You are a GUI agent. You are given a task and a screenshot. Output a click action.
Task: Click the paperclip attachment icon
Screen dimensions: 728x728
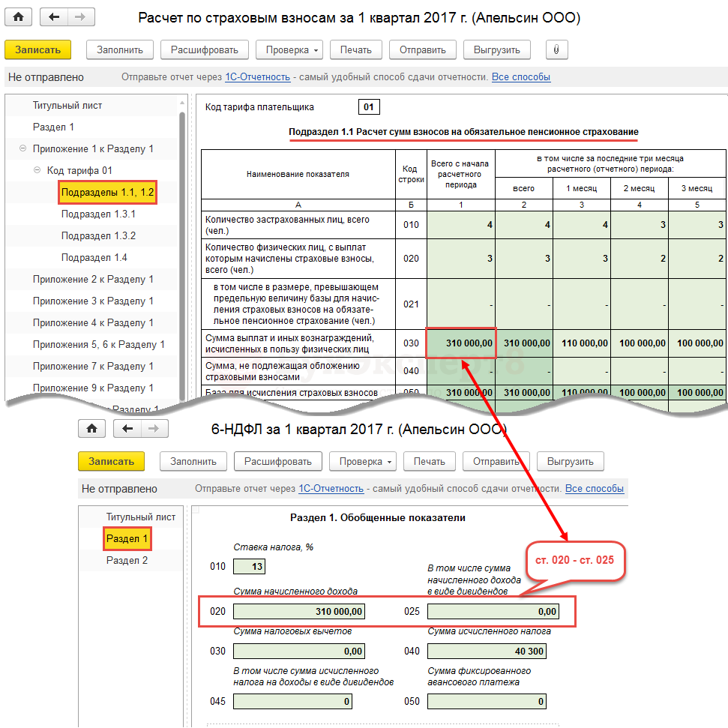coord(556,49)
